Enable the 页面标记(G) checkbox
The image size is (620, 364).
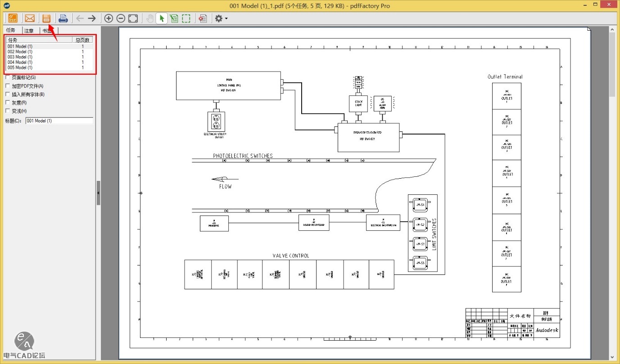pyautogui.click(x=7, y=77)
